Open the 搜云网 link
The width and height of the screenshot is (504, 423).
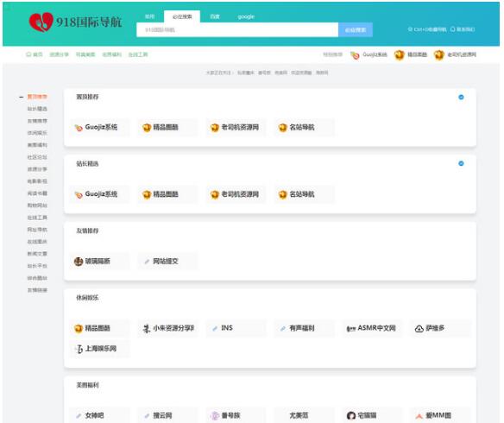pos(162,415)
